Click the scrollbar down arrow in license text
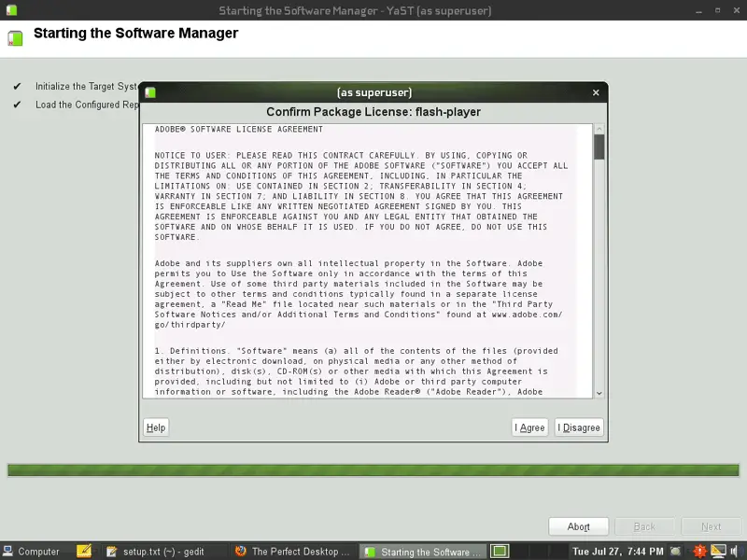This screenshot has width=747, height=560. point(599,393)
